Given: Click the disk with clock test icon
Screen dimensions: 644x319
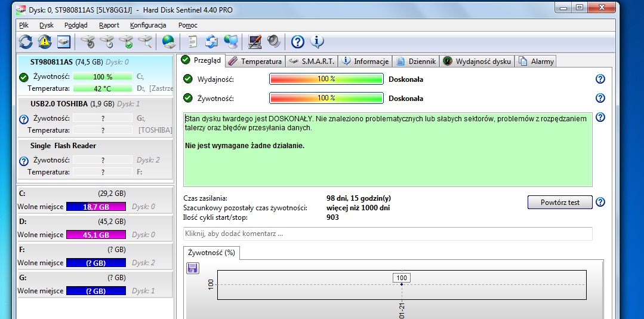Looking at the screenshot, I should coord(107,42).
